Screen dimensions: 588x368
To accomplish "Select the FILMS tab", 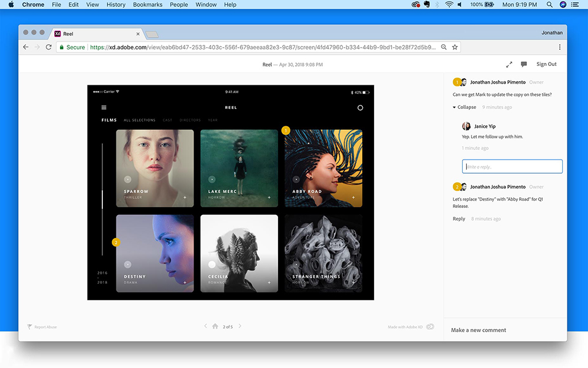I will point(109,120).
